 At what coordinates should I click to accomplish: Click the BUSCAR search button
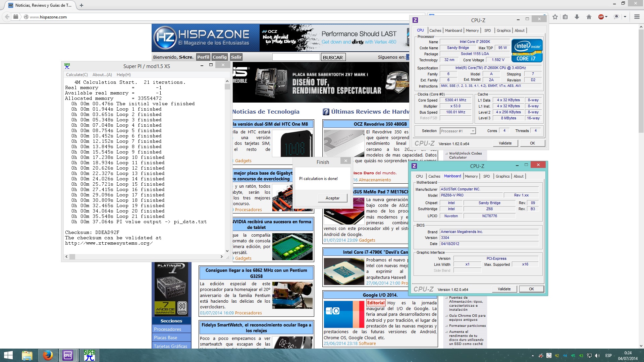333,57
